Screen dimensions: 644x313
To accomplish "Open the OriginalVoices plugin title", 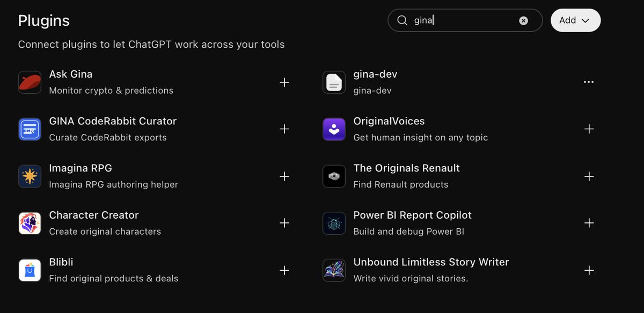I will [x=389, y=121].
